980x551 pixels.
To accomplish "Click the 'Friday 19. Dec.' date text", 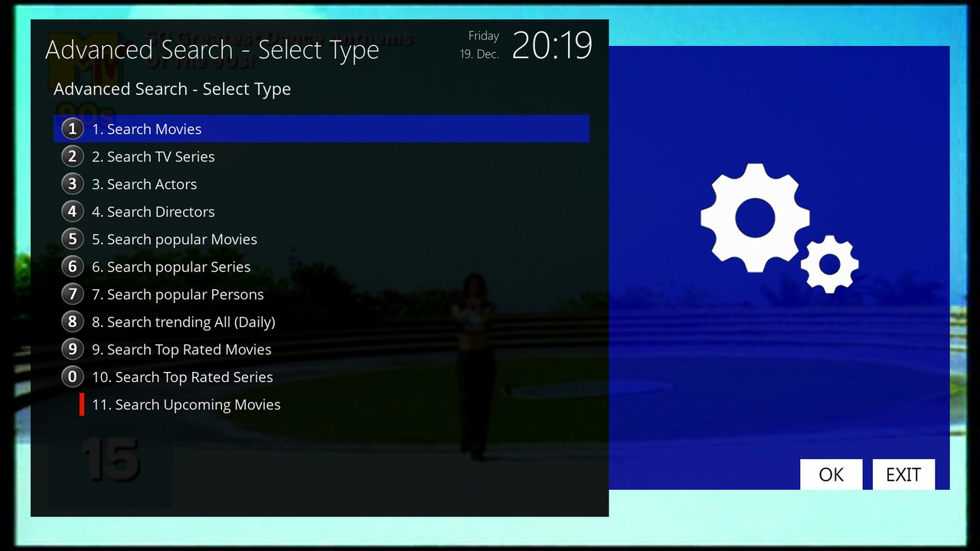I will (x=479, y=45).
